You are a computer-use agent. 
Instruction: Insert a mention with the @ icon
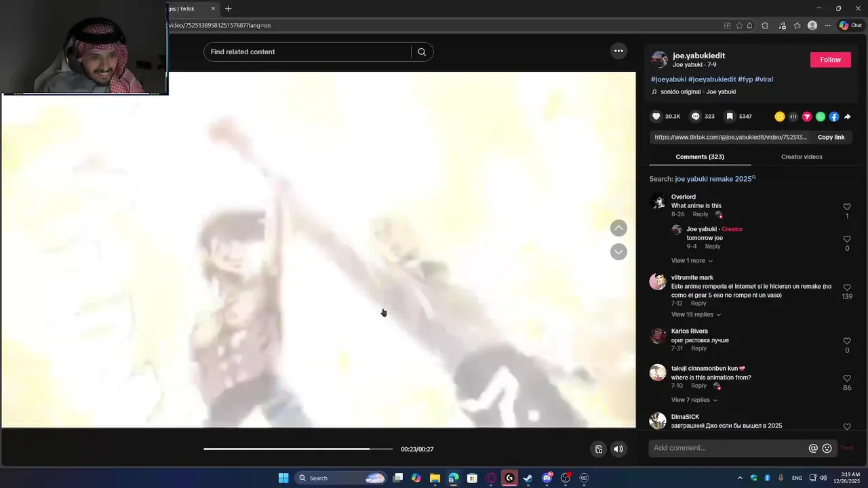tap(813, 448)
